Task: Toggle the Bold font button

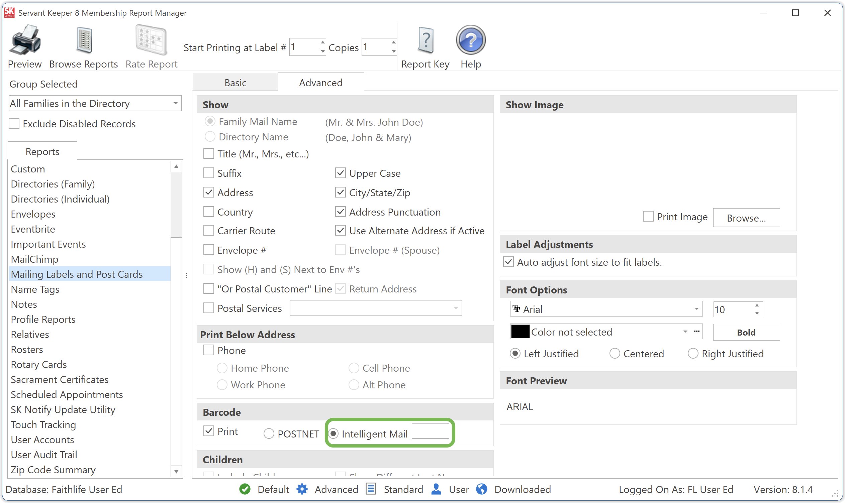Action: coord(746,332)
